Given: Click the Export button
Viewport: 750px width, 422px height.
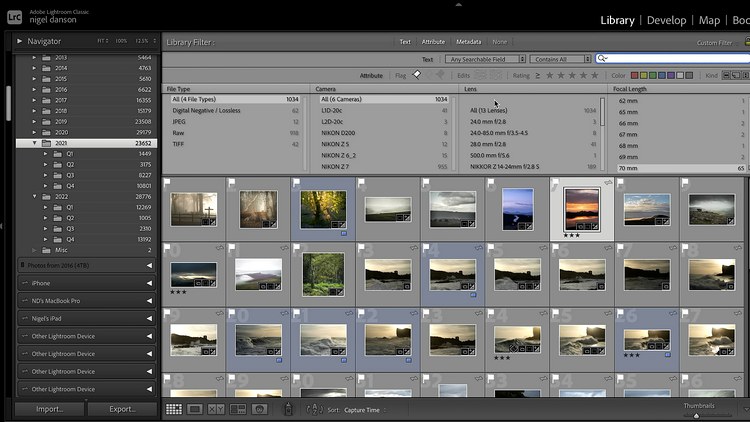Looking at the screenshot, I should coord(122,409).
